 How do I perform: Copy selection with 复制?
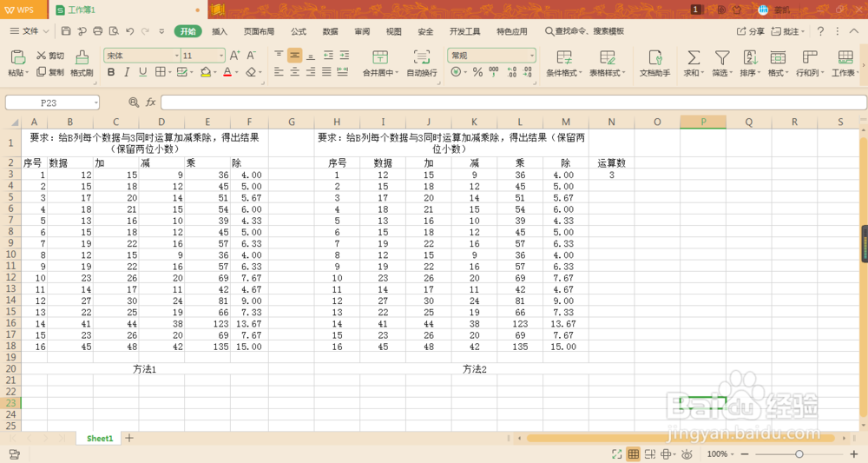coord(50,72)
